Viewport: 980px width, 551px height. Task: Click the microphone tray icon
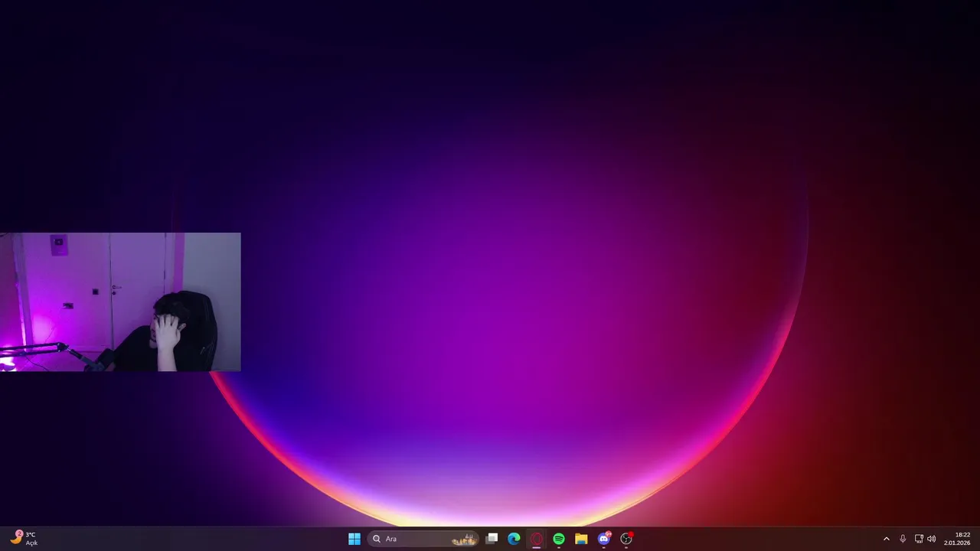tap(903, 539)
